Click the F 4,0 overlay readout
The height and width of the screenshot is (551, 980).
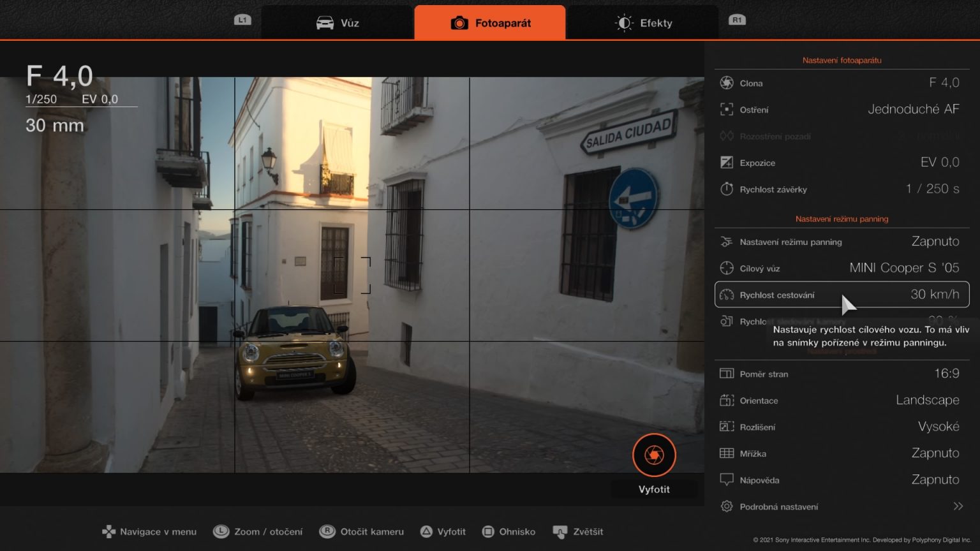pyautogui.click(x=59, y=77)
